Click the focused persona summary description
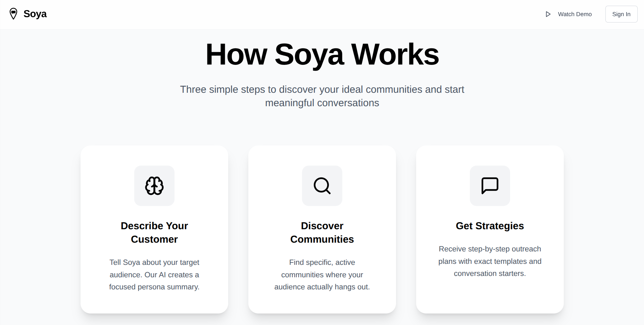Screen dimensions: 644x325 point(154,275)
